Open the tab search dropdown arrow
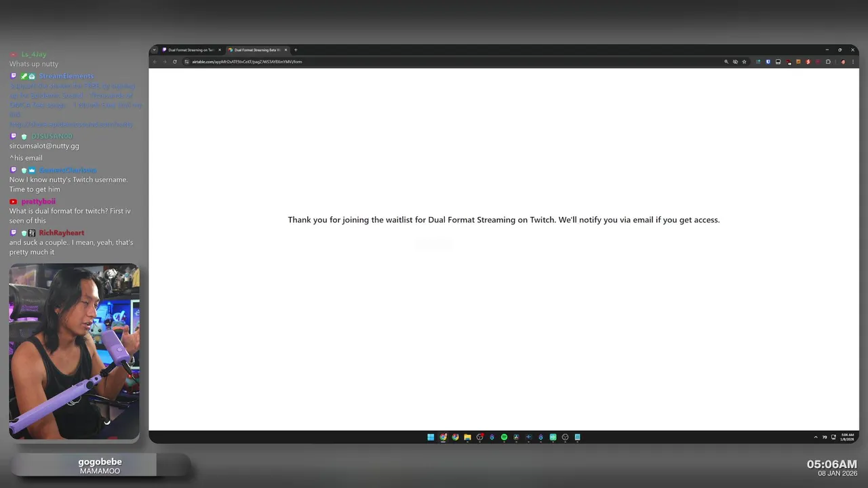Image resolution: width=868 pixels, height=488 pixels. tap(154, 49)
